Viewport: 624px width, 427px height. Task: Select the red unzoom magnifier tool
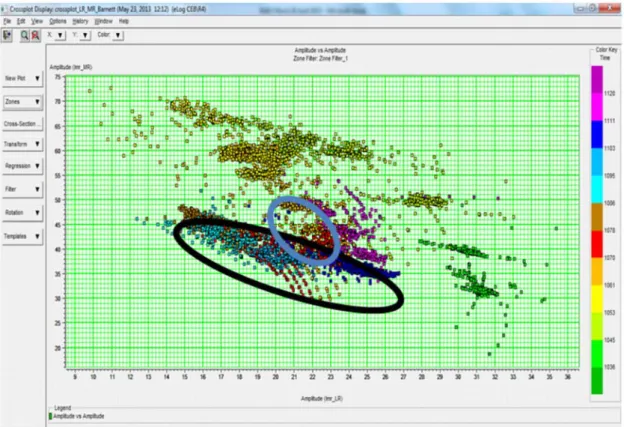tap(35, 35)
